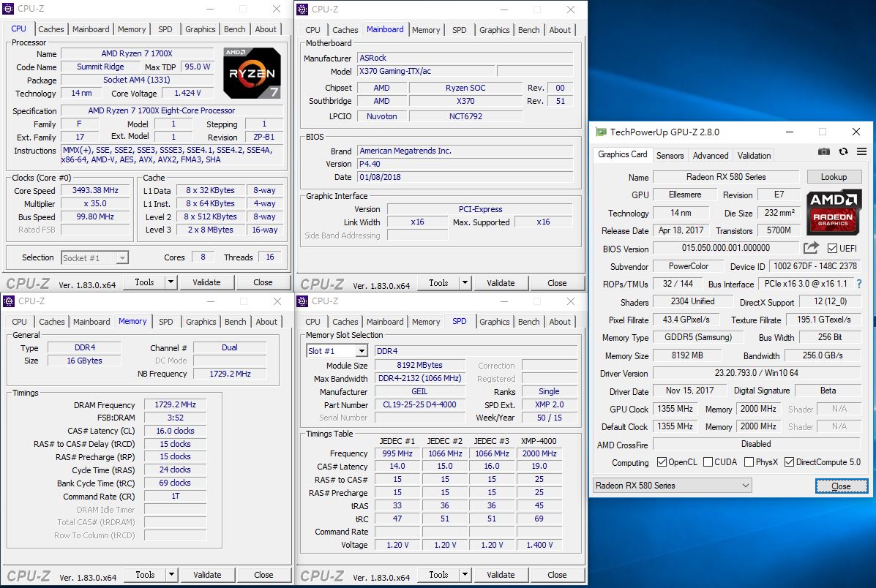
Task: Toggle the CUDA computing checkbox
Action: [708, 461]
